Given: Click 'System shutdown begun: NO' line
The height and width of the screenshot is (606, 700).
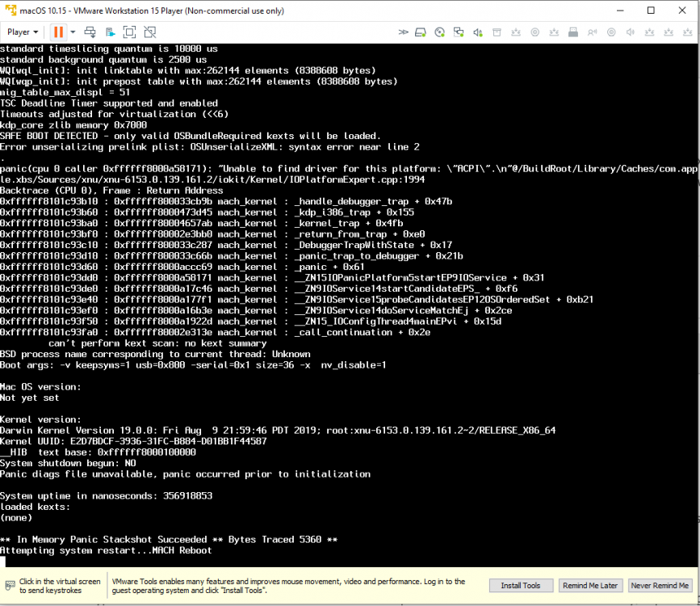Looking at the screenshot, I should (x=68, y=464).
